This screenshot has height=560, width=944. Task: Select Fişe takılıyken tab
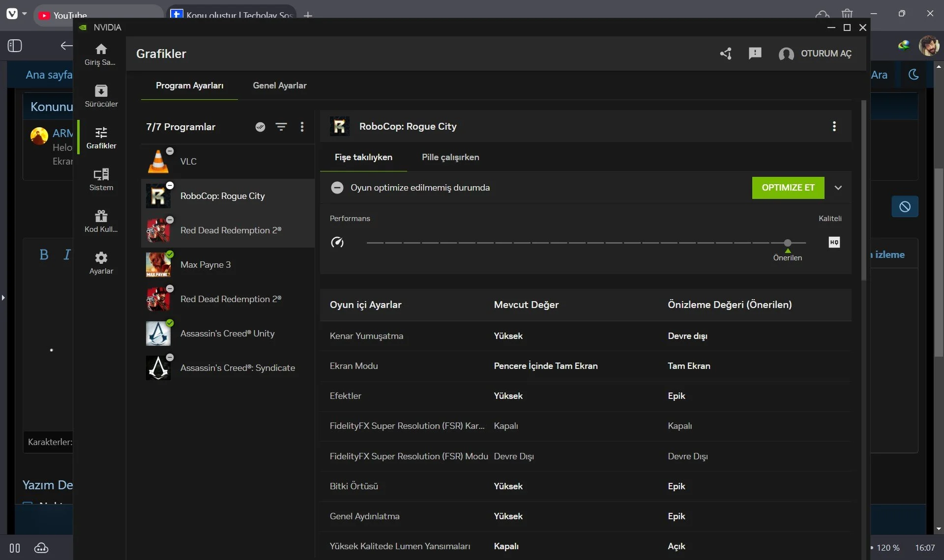click(x=363, y=157)
